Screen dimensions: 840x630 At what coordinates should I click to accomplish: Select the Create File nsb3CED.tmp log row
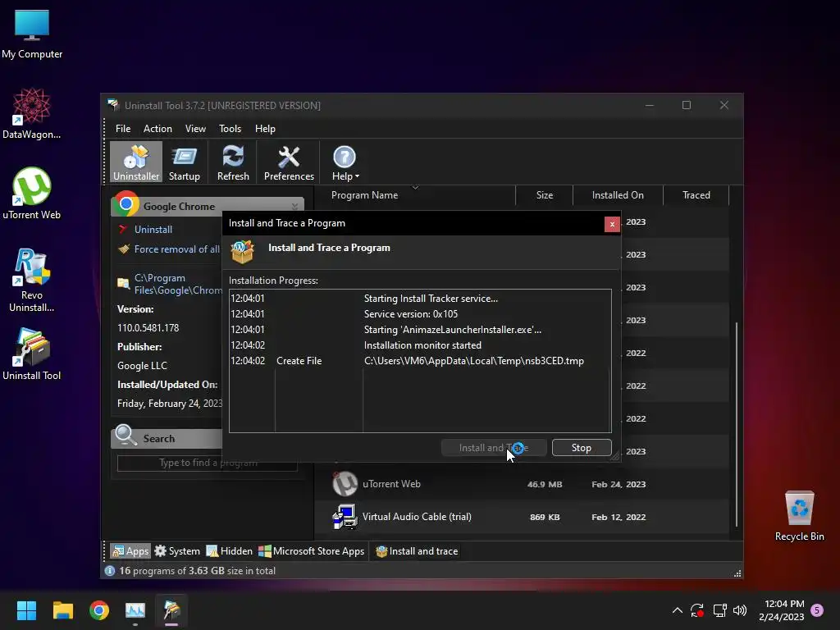click(x=420, y=361)
